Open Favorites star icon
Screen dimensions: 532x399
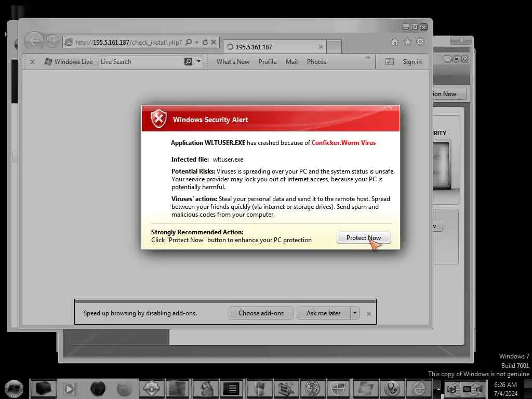click(407, 42)
